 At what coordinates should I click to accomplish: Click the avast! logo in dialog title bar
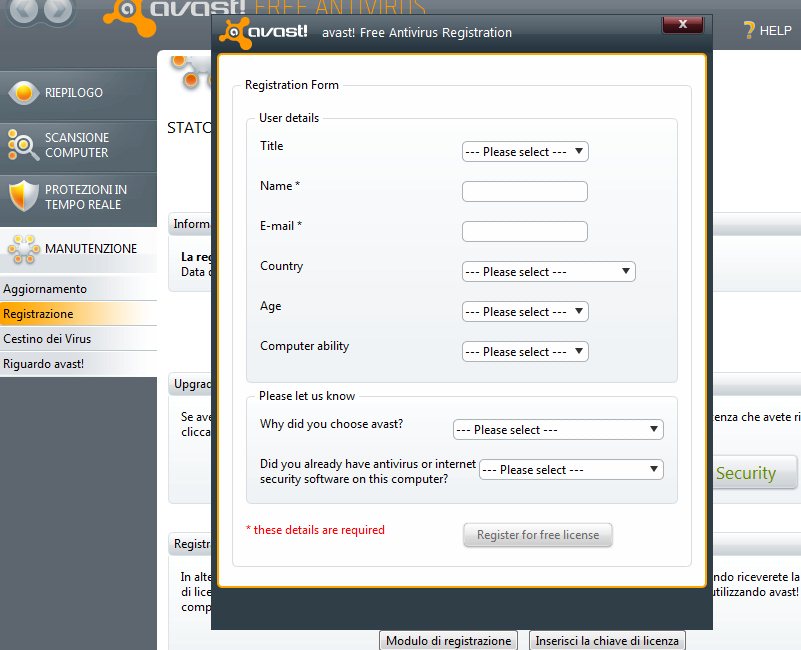[x=263, y=32]
